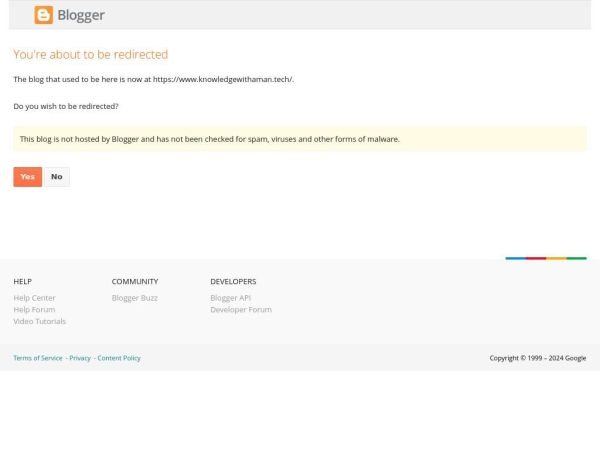Open the Content Policy link
The width and height of the screenshot is (600, 450).
pyautogui.click(x=119, y=358)
